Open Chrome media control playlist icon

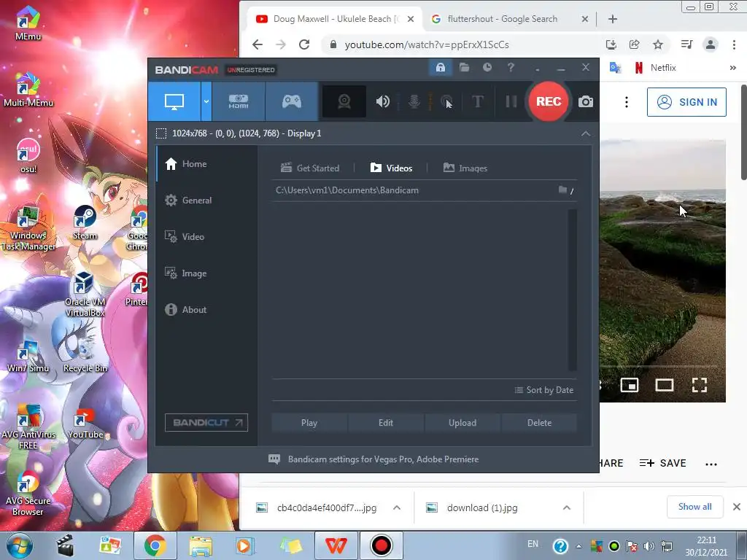686,44
